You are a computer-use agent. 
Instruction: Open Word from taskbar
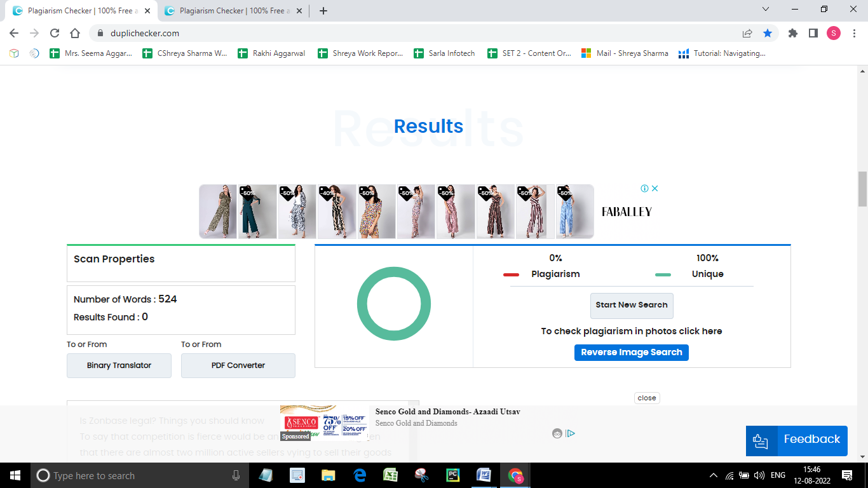click(x=484, y=475)
